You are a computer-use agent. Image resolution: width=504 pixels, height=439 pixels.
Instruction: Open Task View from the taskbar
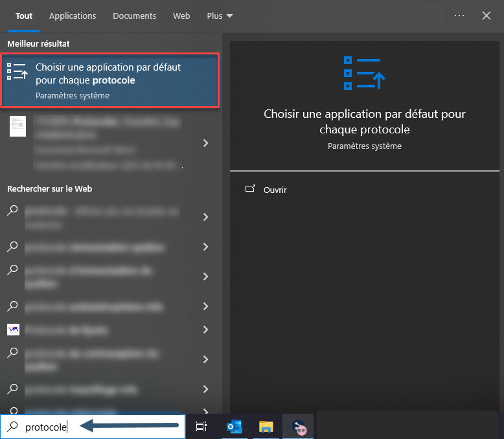[x=201, y=427]
